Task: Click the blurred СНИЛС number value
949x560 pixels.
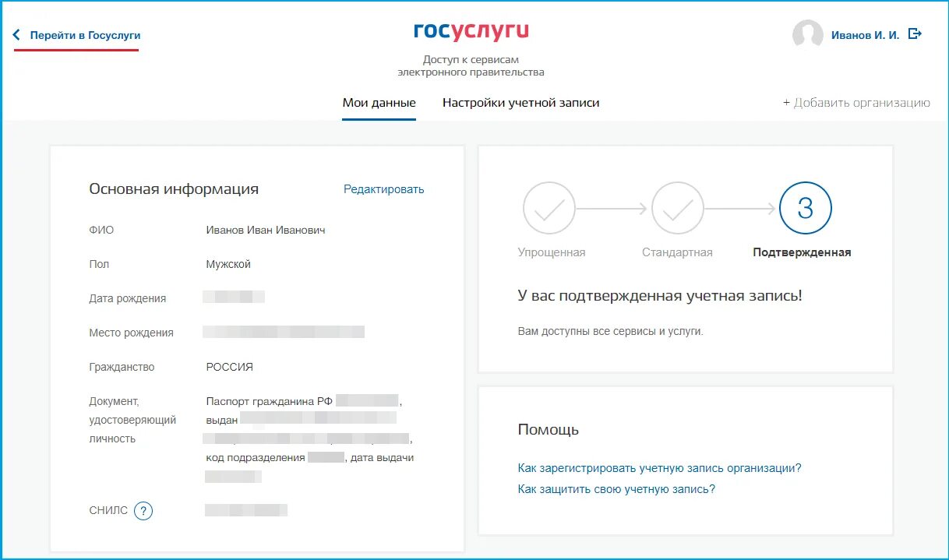Action: tap(246, 510)
